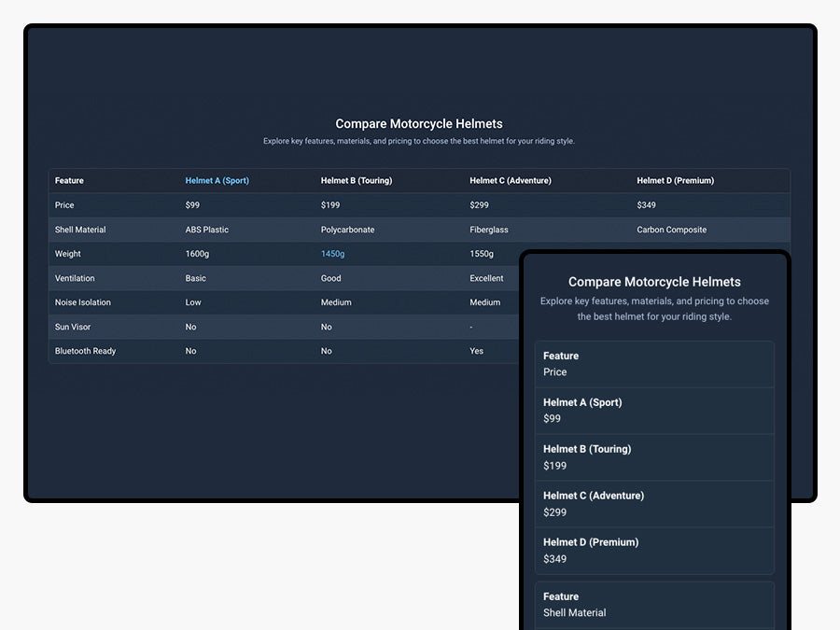Click the highlighted 1450g weight value

332,254
